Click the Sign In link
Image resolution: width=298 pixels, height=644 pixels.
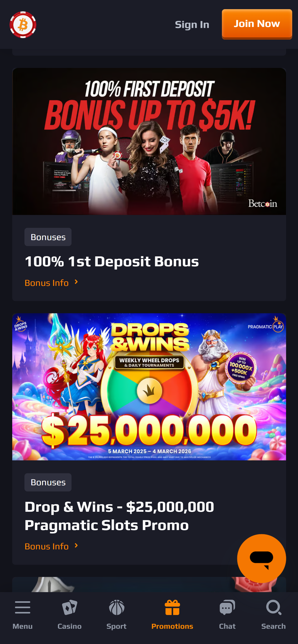click(192, 25)
